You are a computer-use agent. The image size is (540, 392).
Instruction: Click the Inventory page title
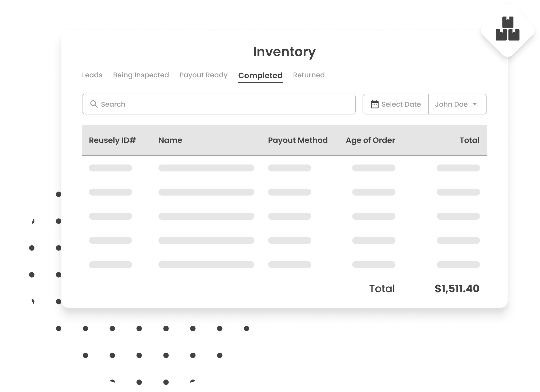[x=284, y=51]
